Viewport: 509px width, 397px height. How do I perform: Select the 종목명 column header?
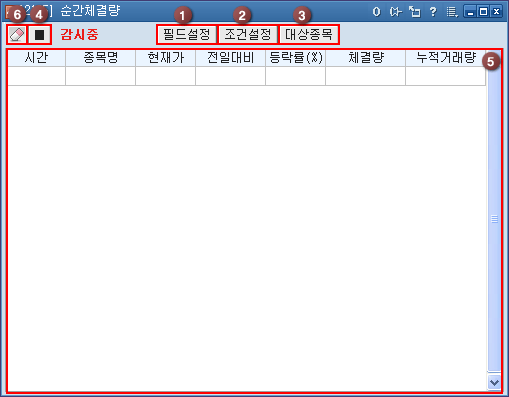click(x=101, y=58)
